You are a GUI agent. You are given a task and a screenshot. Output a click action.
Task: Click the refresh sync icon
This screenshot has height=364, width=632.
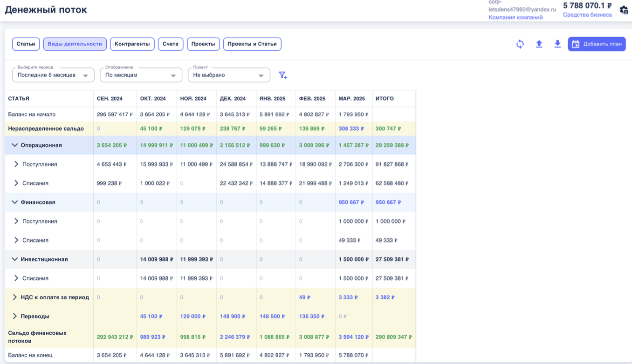tap(520, 44)
